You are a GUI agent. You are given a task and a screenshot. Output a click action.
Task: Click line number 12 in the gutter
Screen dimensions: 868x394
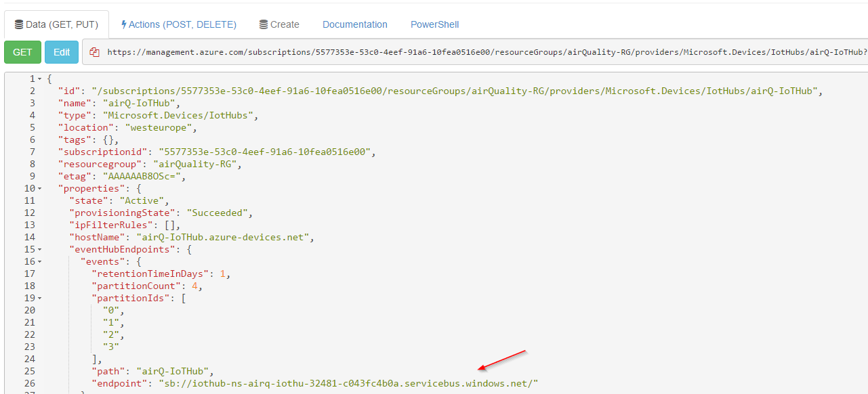coord(29,213)
